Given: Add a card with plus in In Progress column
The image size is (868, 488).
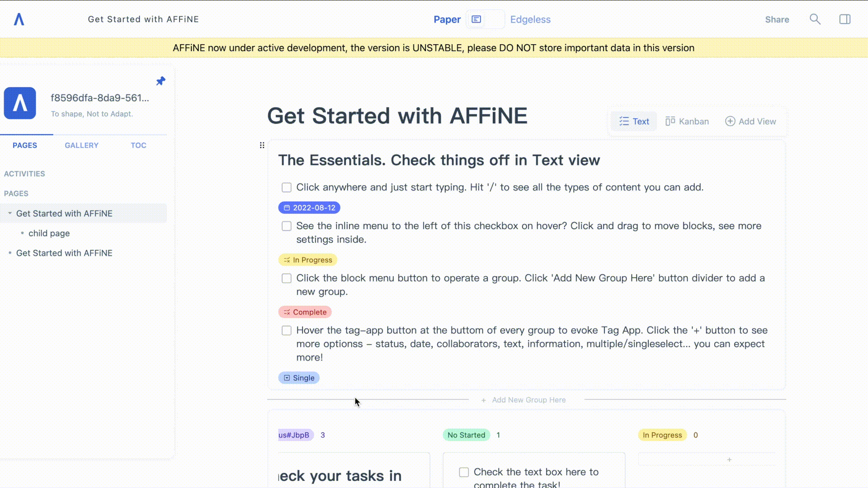Looking at the screenshot, I should 729,460.
